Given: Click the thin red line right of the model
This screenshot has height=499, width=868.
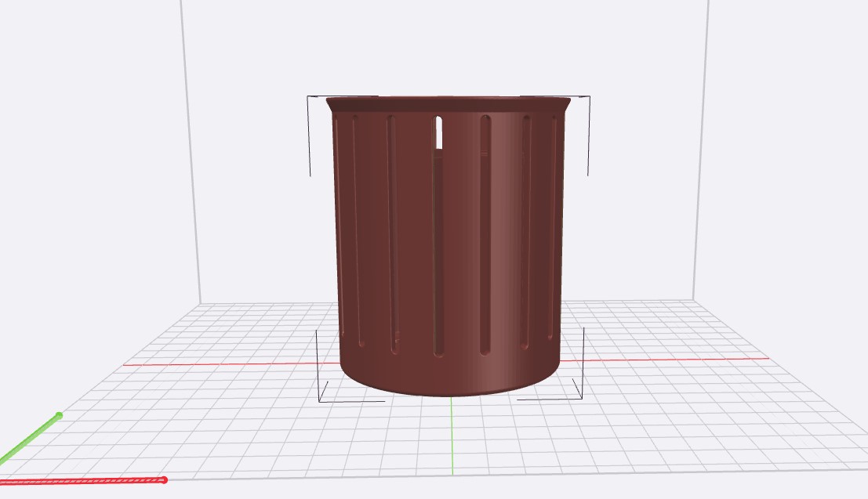Looking at the screenshot, I should 664,360.
